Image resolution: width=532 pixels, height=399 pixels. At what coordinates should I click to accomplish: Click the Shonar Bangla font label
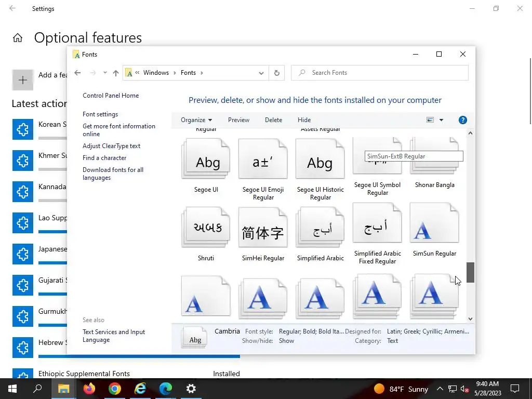(x=435, y=185)
